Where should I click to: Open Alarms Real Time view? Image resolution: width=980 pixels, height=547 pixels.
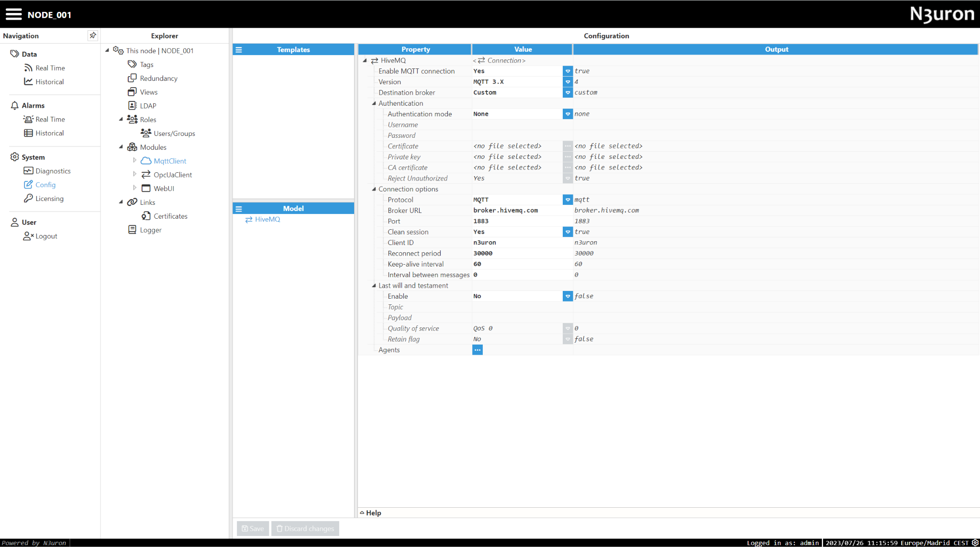[45, 119]
